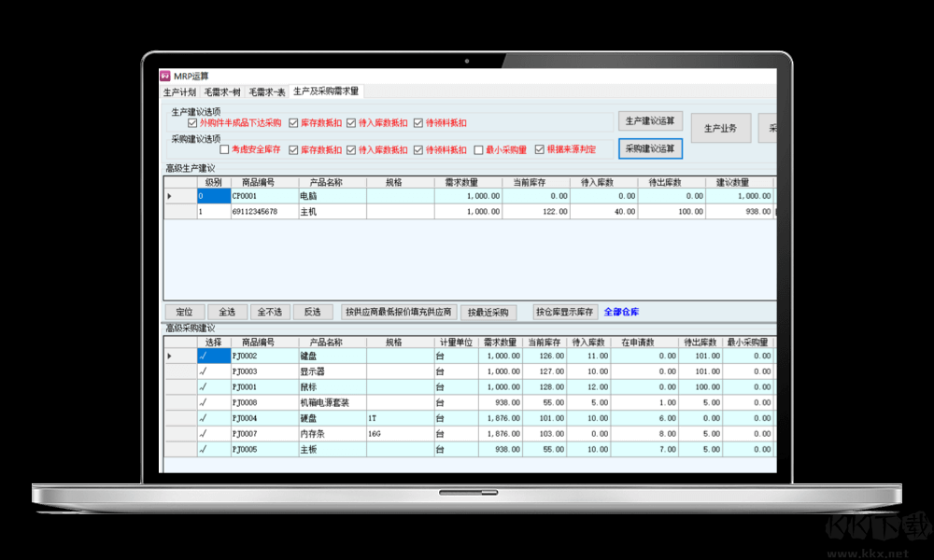Click 需求数量 header in 高级生产建议 table
The image size is (934, 560).
coord(468,182)
